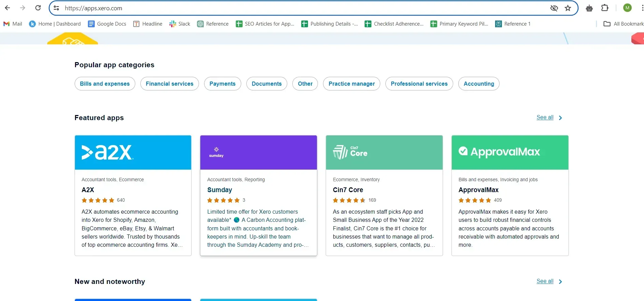Viewport: 644px width, 301px height.
Task: Select the Bills and expenses category
Action: tap(105, 84)
